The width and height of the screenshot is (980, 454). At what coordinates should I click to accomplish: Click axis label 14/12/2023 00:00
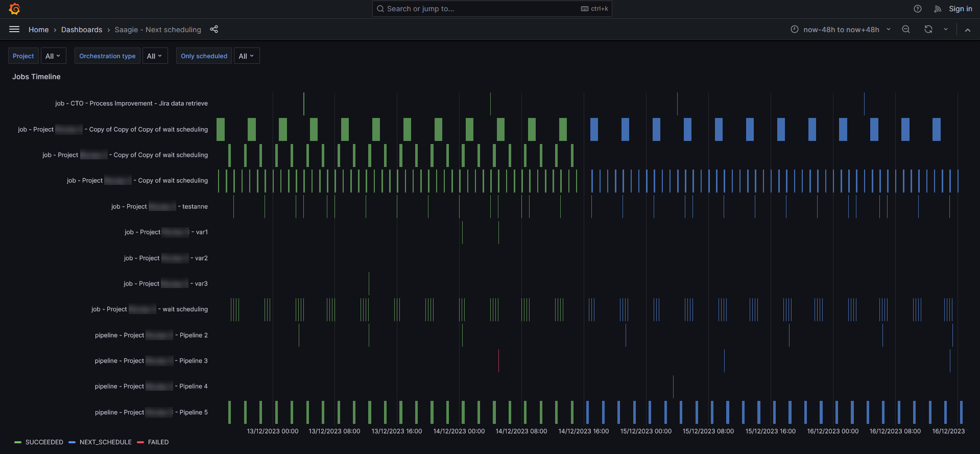tap(459, 432)
